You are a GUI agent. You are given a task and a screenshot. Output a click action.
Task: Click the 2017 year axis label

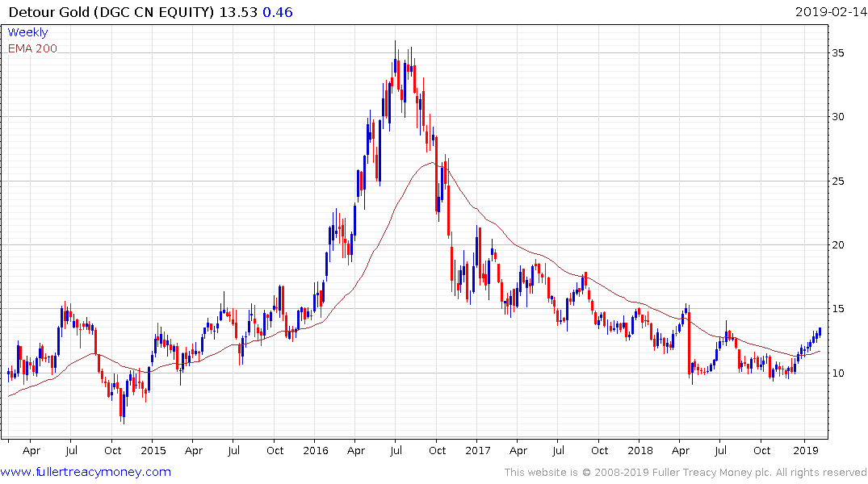pos(478,450)
